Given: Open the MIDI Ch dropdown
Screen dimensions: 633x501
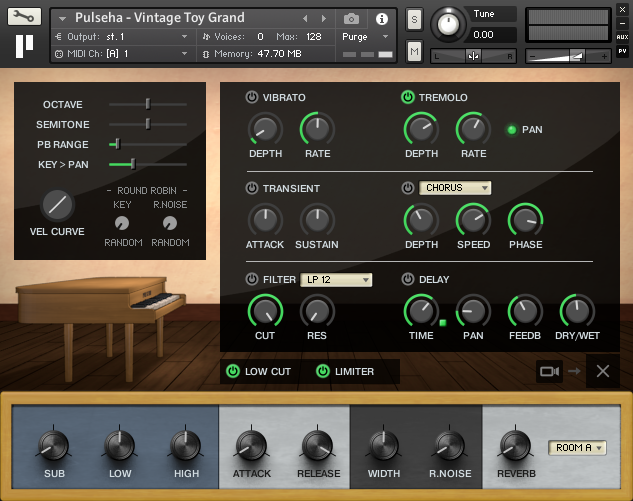Looking at the screenshot, I should 122,54.
